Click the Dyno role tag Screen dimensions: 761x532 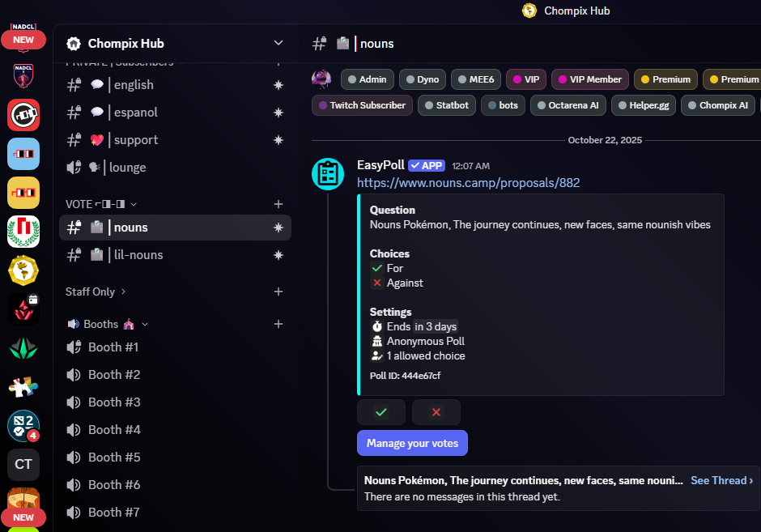423,79
